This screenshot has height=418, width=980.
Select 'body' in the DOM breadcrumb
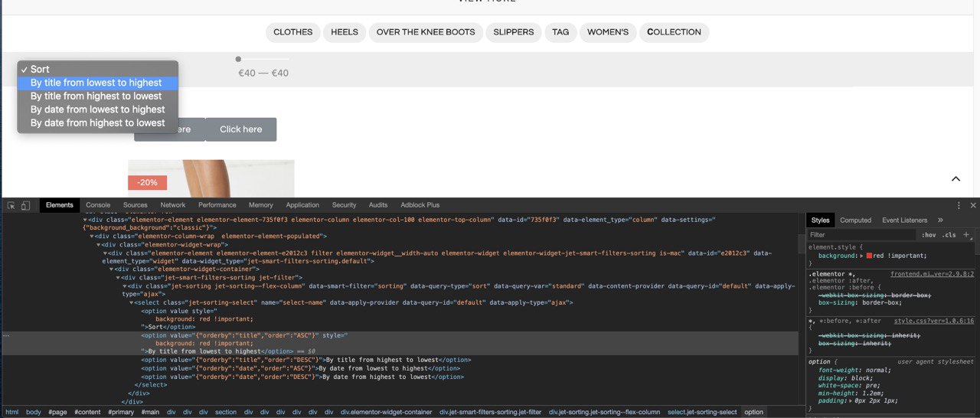coord(34,412)
